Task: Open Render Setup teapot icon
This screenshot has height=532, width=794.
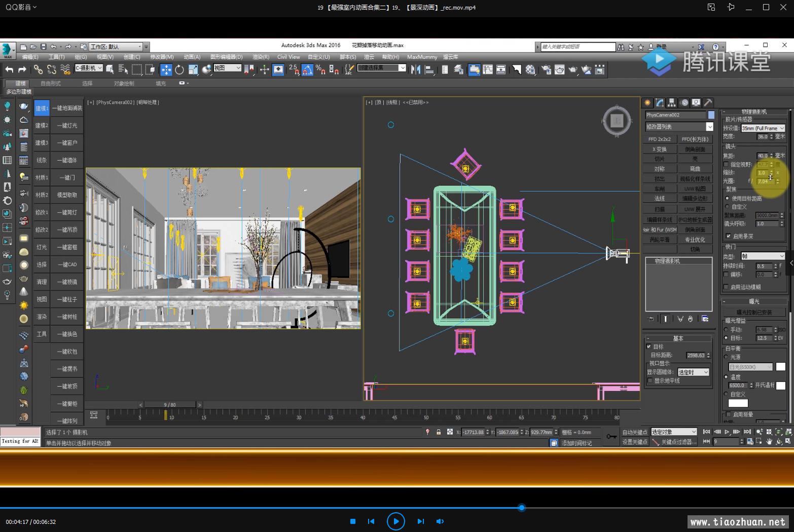Action: [546, 69]
